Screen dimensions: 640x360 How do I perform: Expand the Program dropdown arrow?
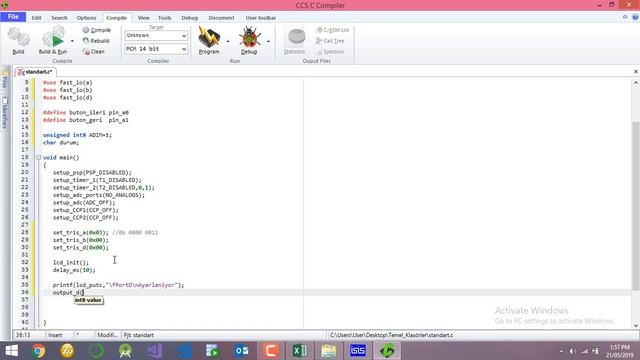pyautogui.click(x=228, y=41)
